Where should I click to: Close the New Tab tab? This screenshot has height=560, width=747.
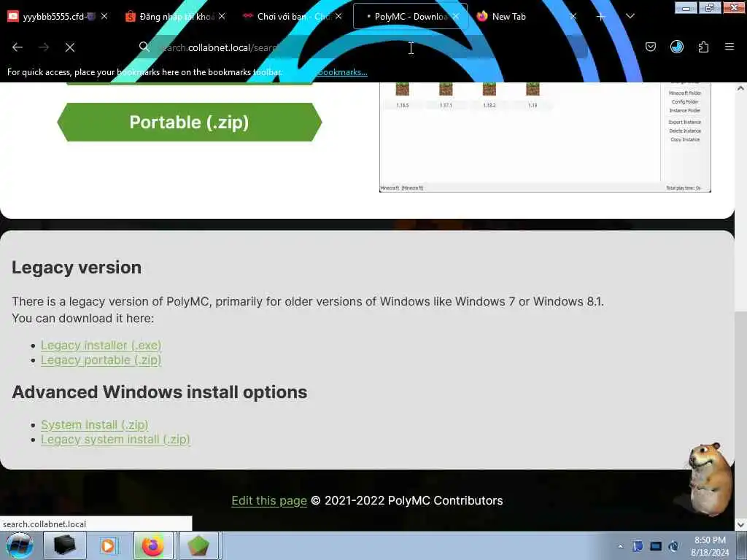tap(573, 16)
